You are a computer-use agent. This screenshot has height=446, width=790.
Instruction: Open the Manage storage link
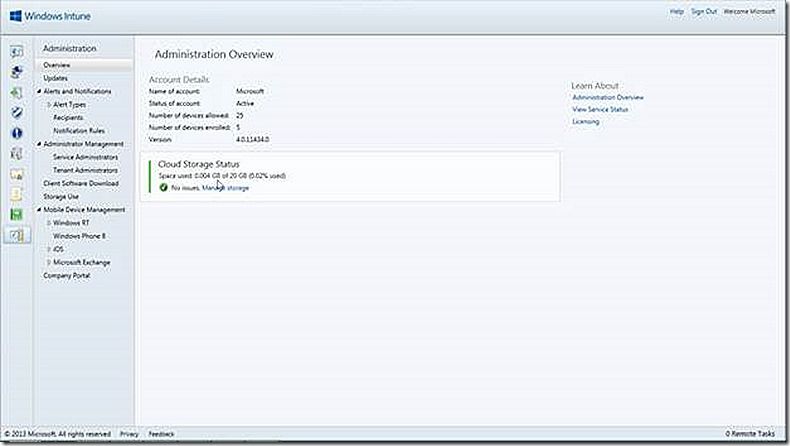click(225, 187)
